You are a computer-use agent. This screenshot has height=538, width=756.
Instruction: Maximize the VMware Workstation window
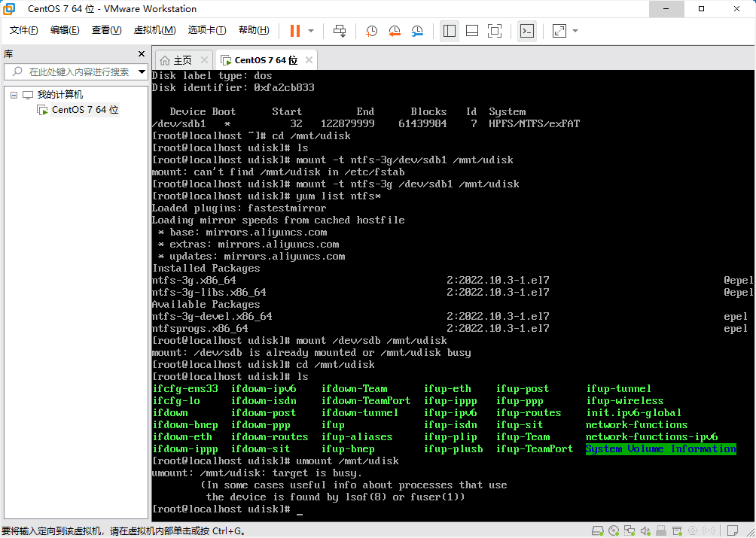702,9
